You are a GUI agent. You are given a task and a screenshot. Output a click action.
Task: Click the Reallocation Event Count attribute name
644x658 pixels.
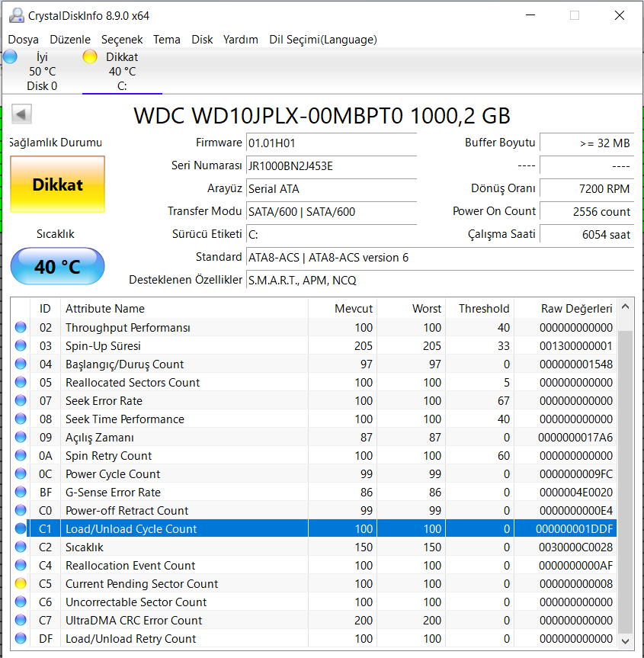[130, 565]
